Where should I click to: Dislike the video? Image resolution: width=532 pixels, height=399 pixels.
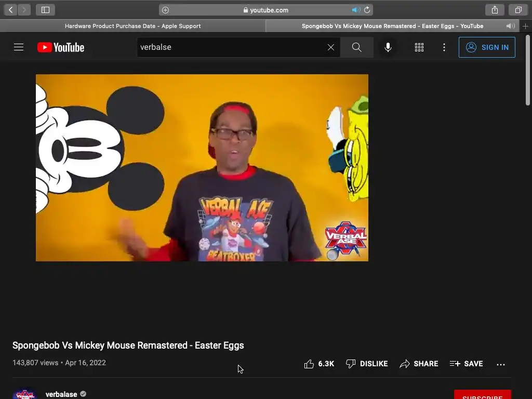point(366,364)
